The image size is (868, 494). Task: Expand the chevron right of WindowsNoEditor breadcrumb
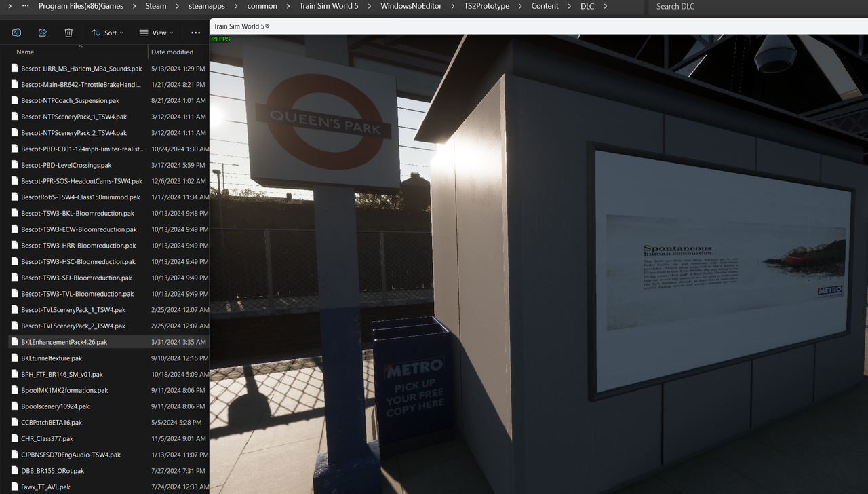(453, 6)
